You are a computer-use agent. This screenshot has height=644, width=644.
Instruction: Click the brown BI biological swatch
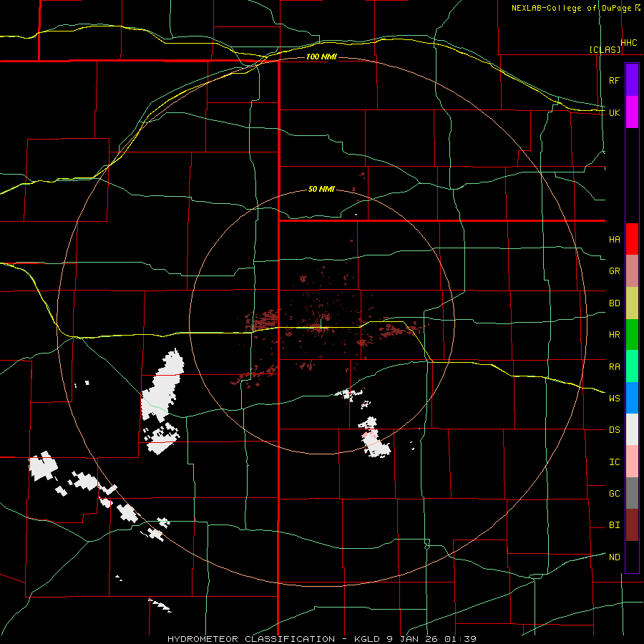click(632, 525)
